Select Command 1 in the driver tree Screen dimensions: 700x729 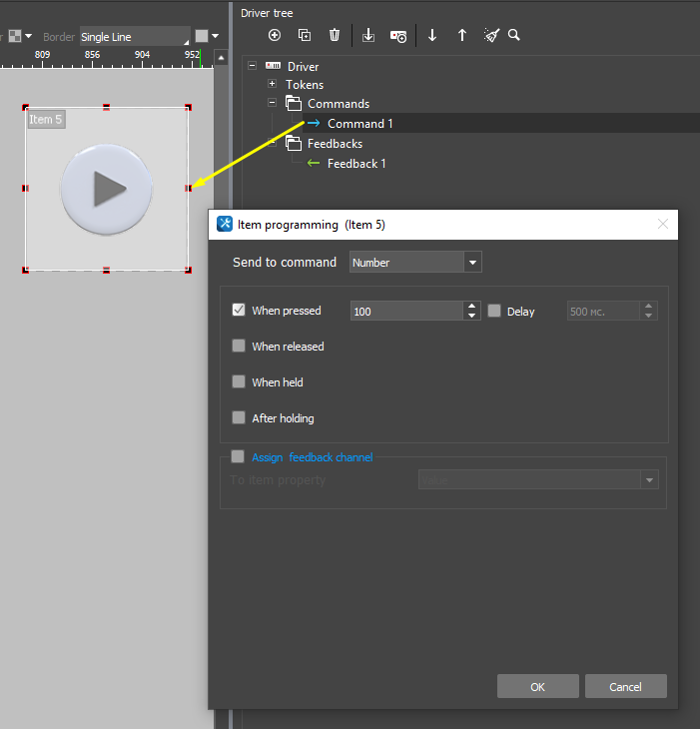click(359, 124)
